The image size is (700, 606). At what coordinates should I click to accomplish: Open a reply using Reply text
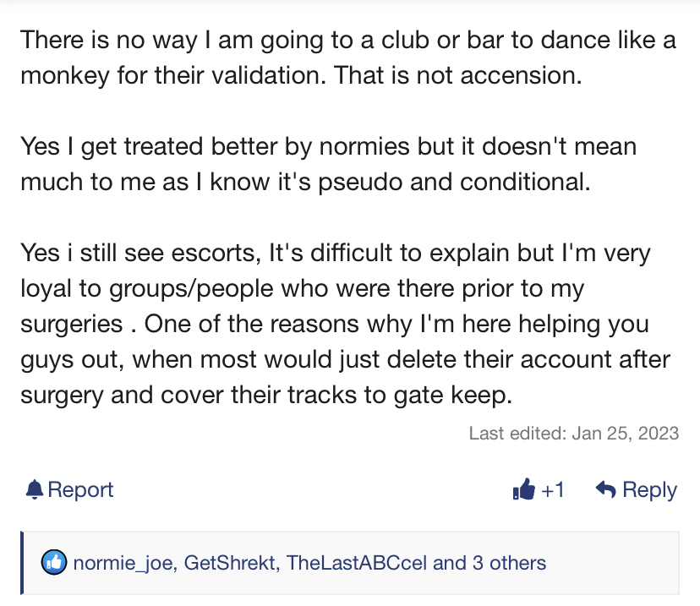click(x=649, y=490)
